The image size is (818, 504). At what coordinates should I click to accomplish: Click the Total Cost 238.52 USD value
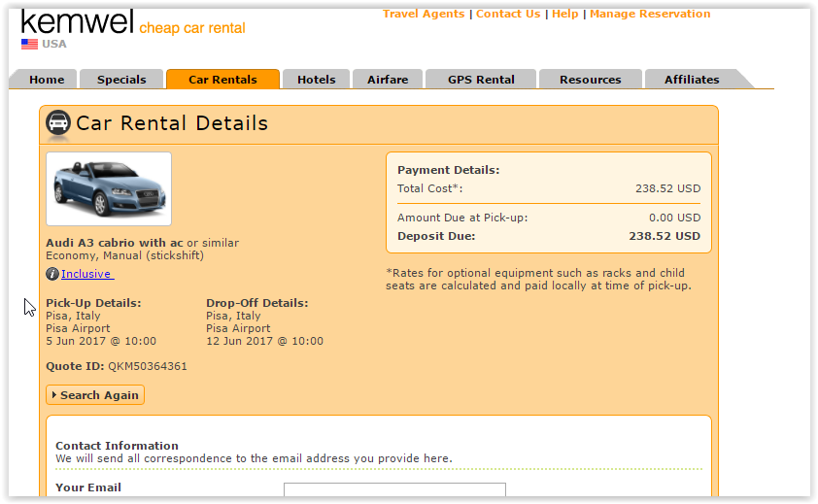tap(667, 188)
